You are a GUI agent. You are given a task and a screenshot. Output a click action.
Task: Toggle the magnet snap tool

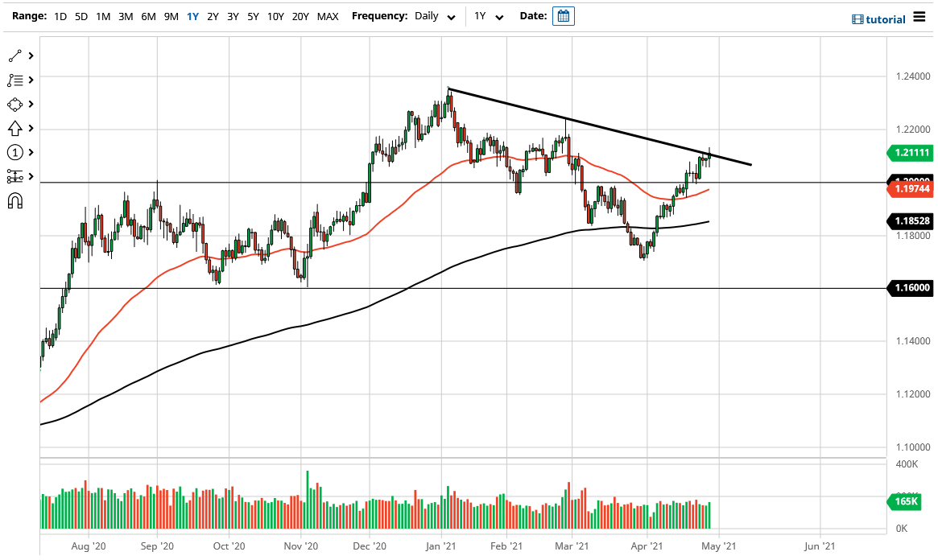15,201
